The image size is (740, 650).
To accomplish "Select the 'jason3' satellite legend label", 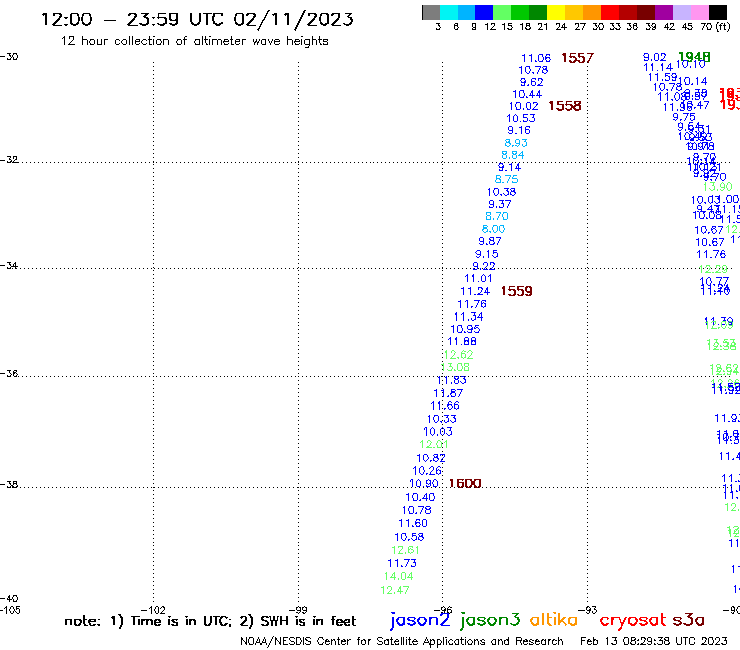I will tap(490, 620).
